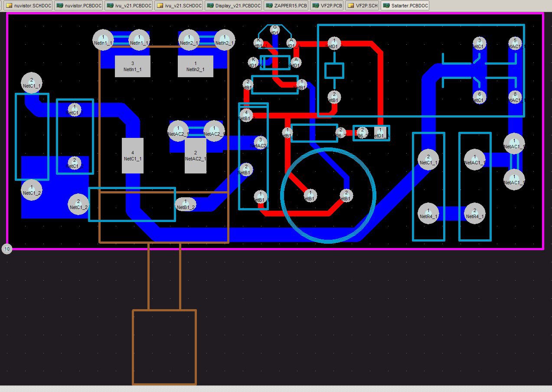This screenshot has height=392, width=552.
Task: Click pad 3 NetAC2 on the header
Action: [x=260, y=142]
